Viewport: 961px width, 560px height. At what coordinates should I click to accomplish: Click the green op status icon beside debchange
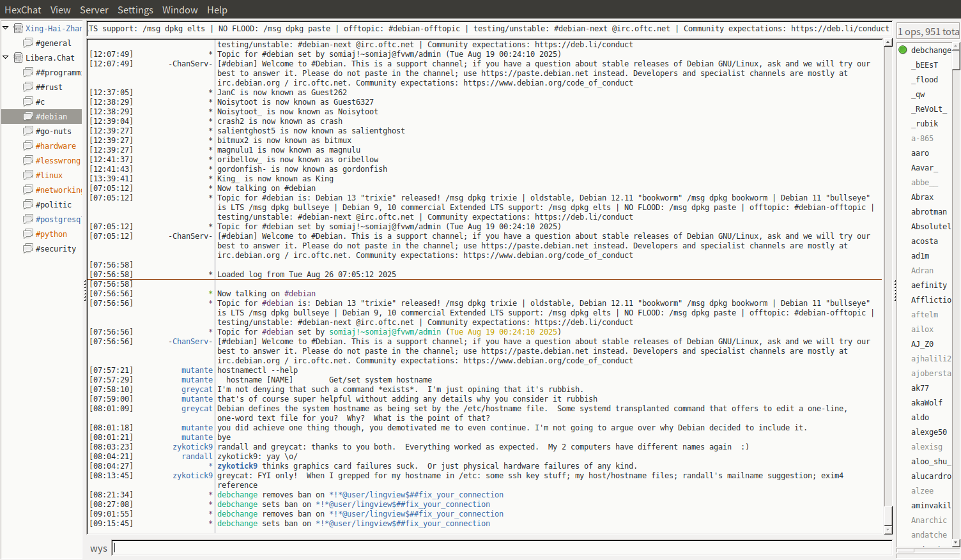[x=903, y=50]
